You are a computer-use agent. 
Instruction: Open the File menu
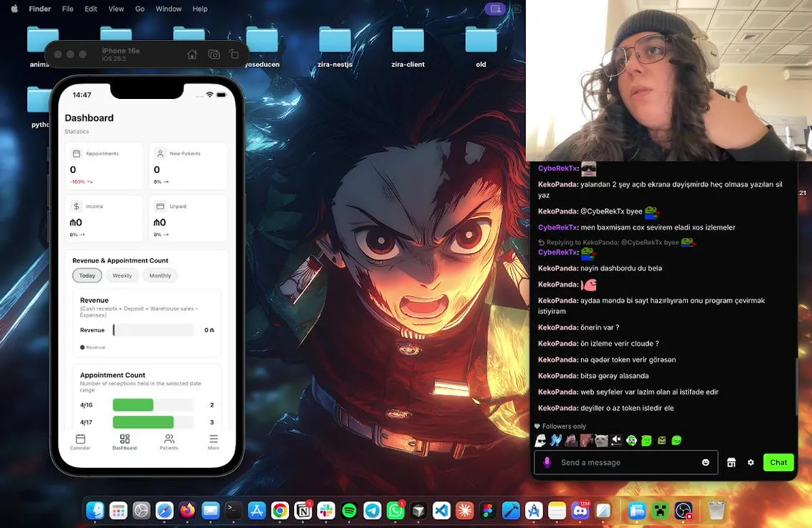click(x=67, y=9)
